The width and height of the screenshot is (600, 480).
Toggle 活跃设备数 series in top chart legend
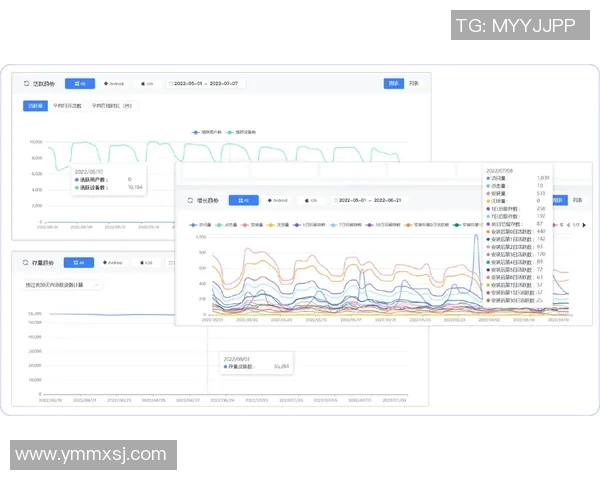(x=242, y=131)
